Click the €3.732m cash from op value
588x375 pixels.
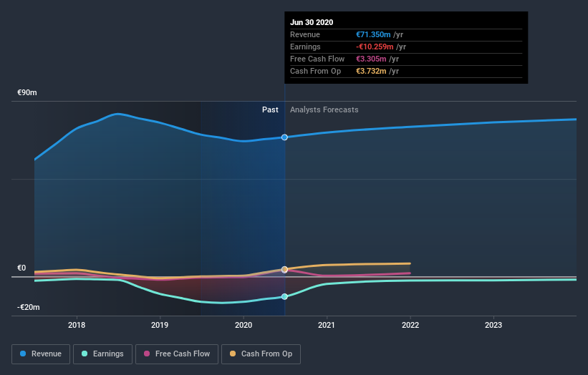371,71
